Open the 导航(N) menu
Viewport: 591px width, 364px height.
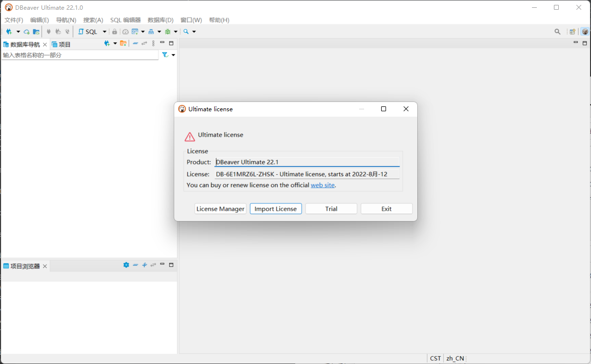pyautogui.click(x=66, y=20)
